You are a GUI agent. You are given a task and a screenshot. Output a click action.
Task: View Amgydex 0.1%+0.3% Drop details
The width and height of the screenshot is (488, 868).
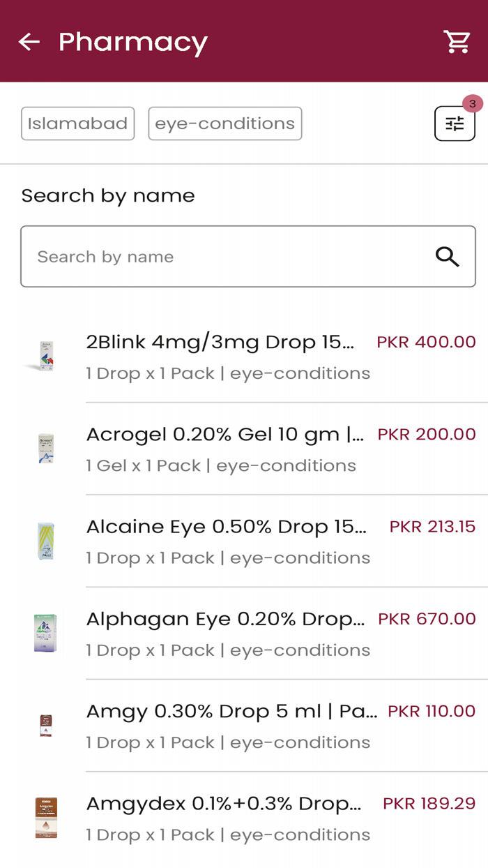click(224, 804)
